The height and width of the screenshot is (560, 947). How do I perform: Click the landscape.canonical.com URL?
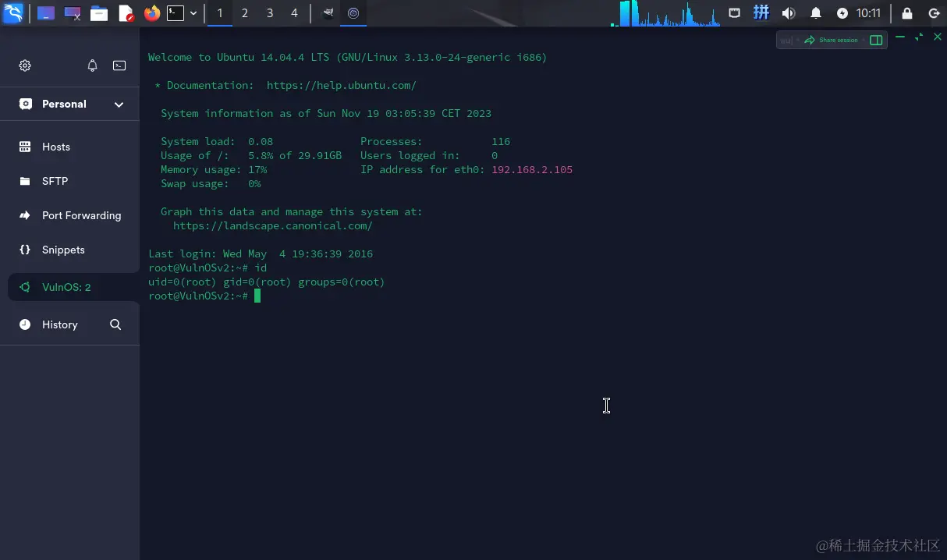point(273,226)
